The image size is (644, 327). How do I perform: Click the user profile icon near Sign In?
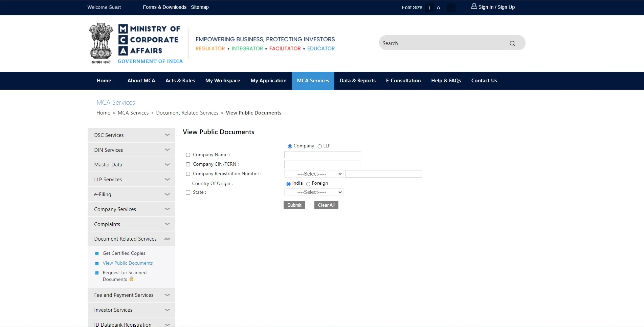point(474,6)
